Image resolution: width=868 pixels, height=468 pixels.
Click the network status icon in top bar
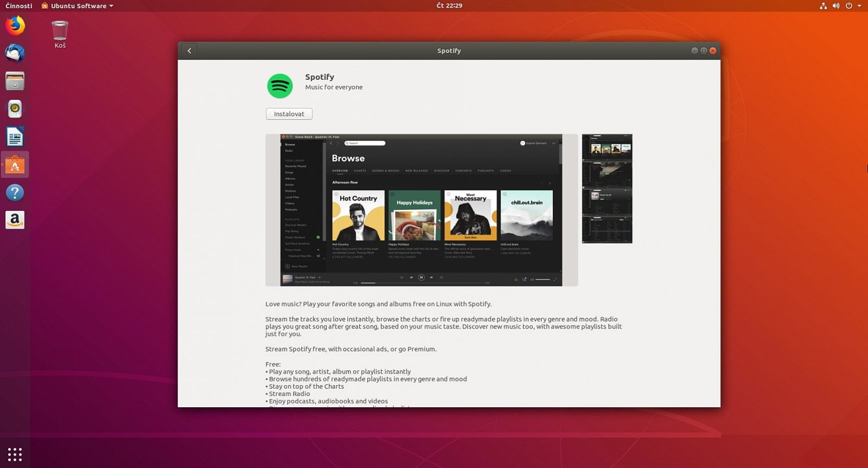823,5
